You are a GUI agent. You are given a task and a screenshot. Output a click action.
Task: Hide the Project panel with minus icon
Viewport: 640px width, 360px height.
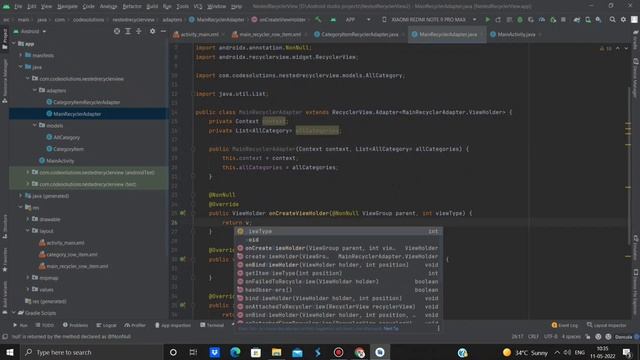pos(163,31)
